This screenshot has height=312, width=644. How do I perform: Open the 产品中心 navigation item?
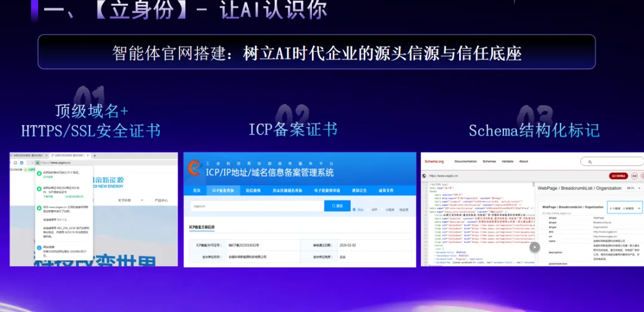click(x=161, y=201)
